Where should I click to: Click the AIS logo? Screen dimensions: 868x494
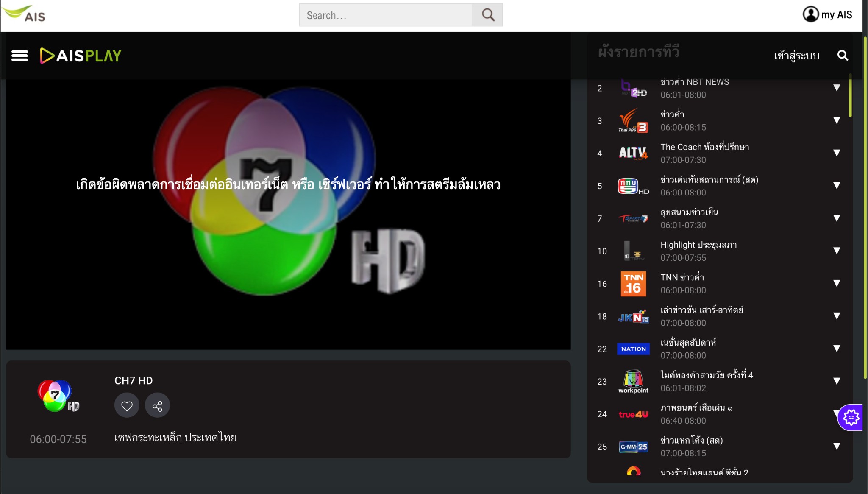point(25,14)
